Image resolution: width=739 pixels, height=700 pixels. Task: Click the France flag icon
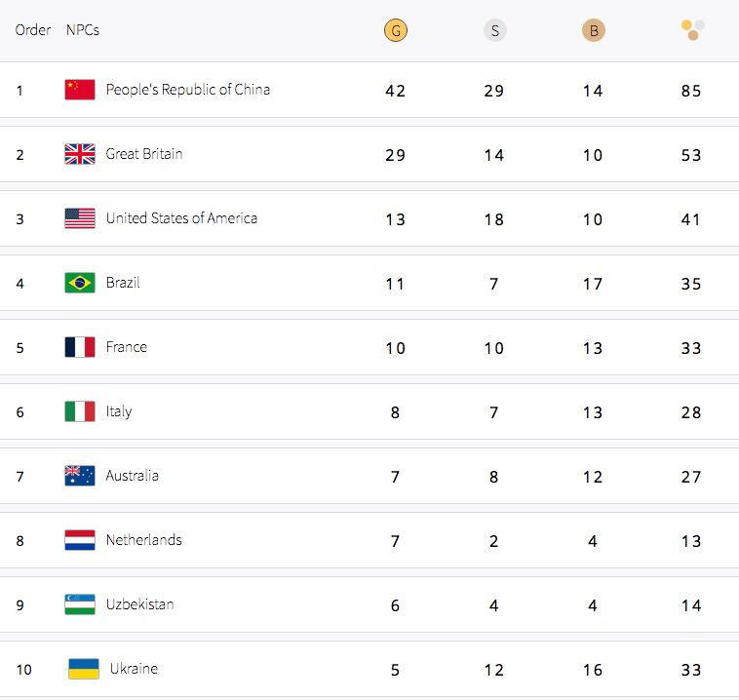pyautogui.click(x=80, y=347)
